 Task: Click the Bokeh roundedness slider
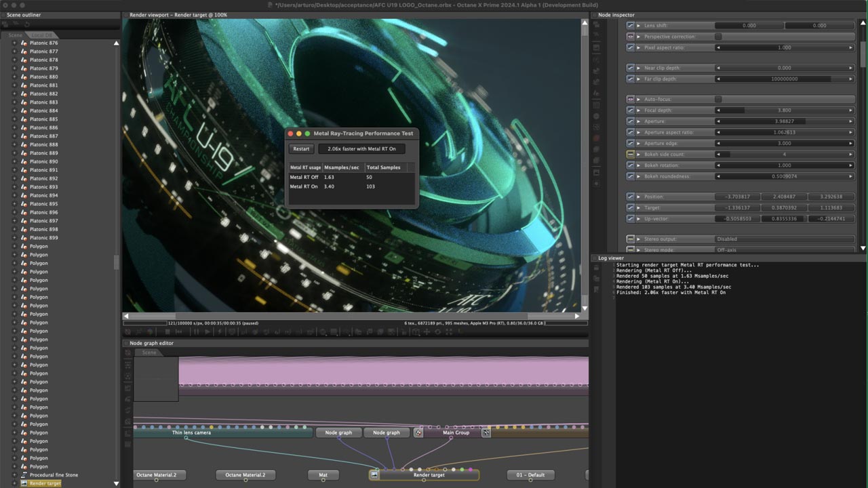coord(785,176)
